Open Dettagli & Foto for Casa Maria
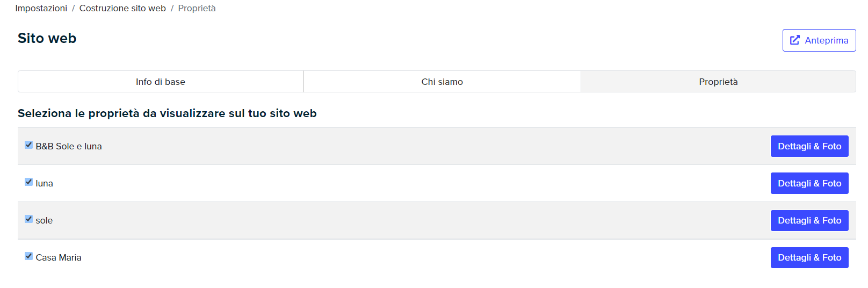 [809, 257]
